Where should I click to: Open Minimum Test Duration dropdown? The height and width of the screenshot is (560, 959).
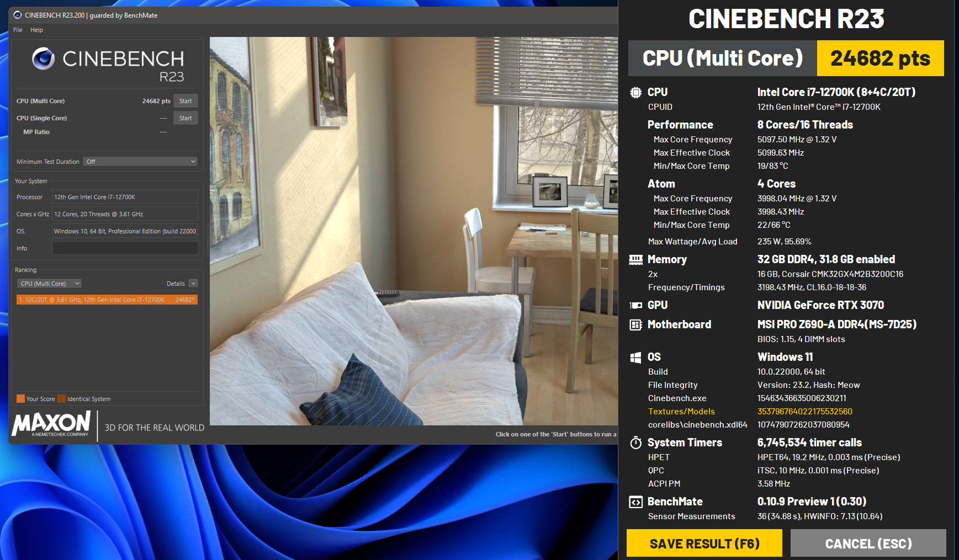140,162
